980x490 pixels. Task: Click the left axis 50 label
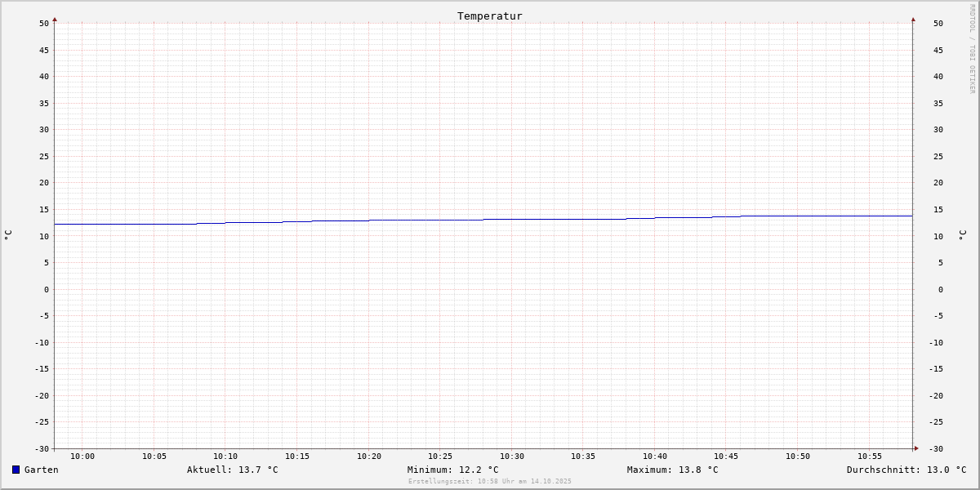(44, 23)
